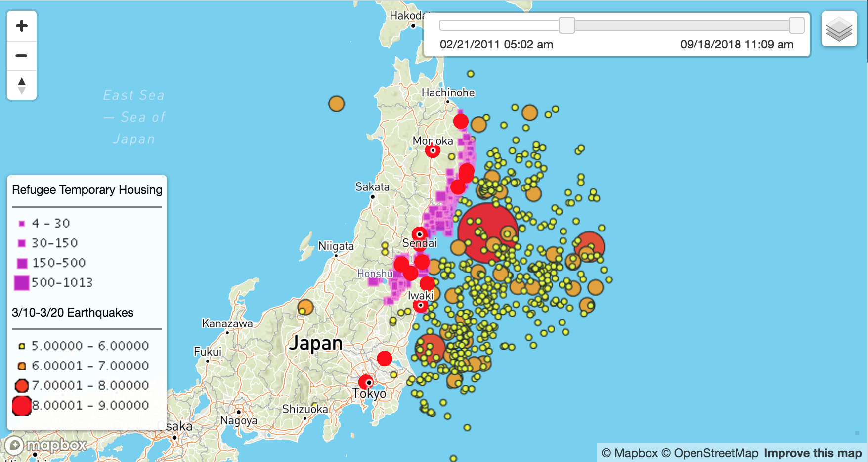Click the Improve this map link
868x462 pixels.
coord(812,453)
